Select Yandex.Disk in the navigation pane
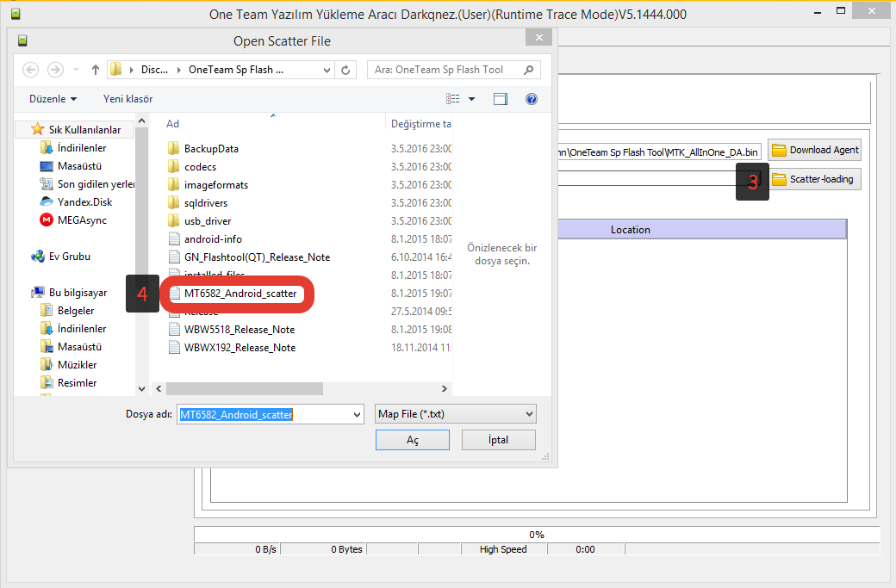 point(84,201)
